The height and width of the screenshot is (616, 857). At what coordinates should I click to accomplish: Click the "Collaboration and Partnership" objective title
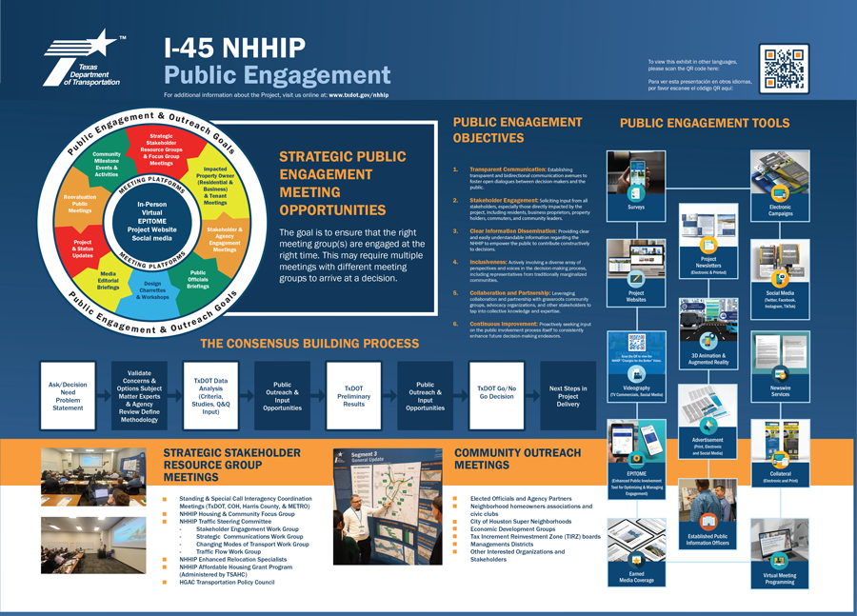coord(510,293)
